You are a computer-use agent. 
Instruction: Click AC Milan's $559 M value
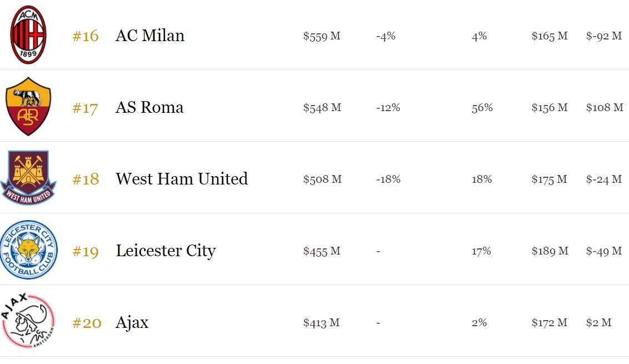point(322,36)
